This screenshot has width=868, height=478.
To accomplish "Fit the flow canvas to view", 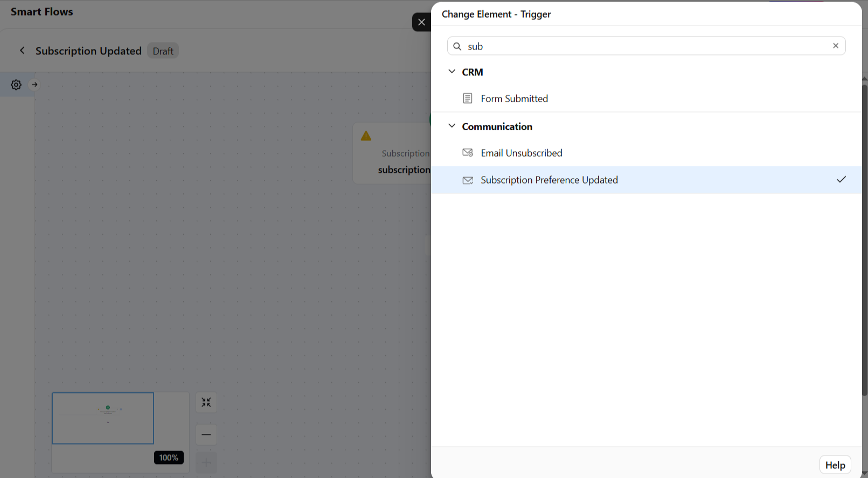I will pyautogui.click(x=206, y=402).
